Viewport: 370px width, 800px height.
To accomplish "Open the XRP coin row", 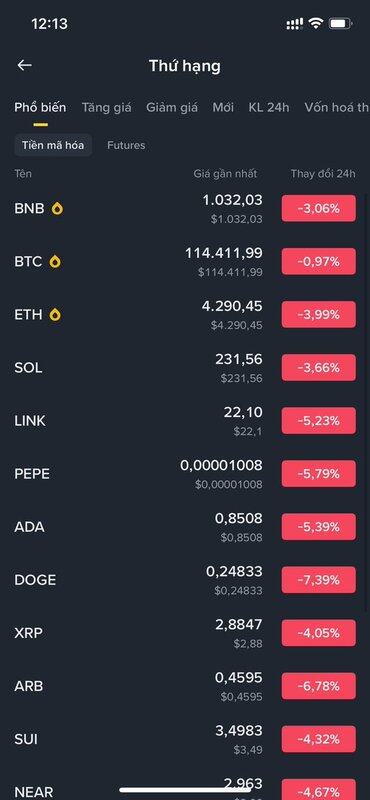I will pos(185,633).
